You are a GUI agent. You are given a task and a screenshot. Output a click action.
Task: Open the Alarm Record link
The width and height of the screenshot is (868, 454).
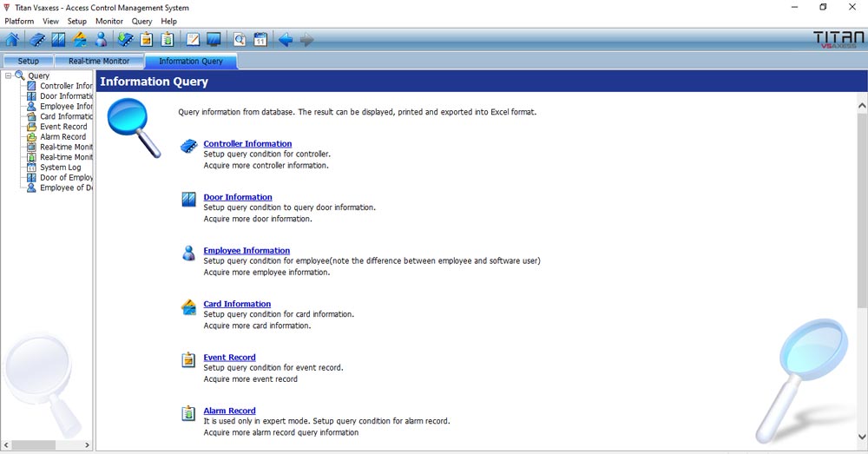(x=229, y=411)
